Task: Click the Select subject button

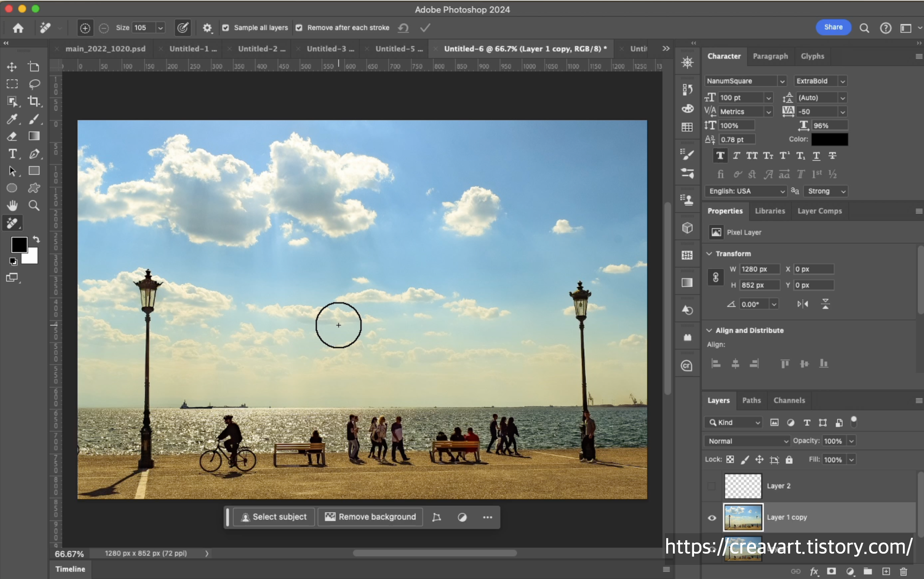Action: 274,517
